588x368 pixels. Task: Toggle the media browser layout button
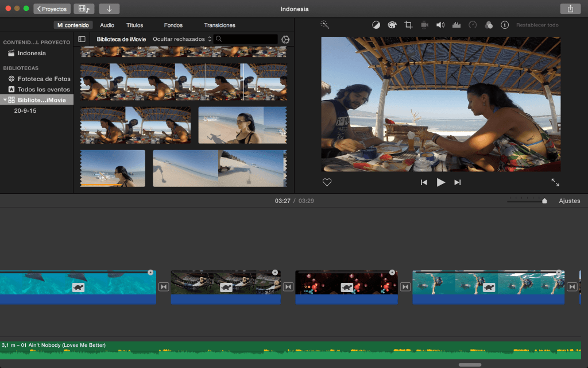coord(84,9)
